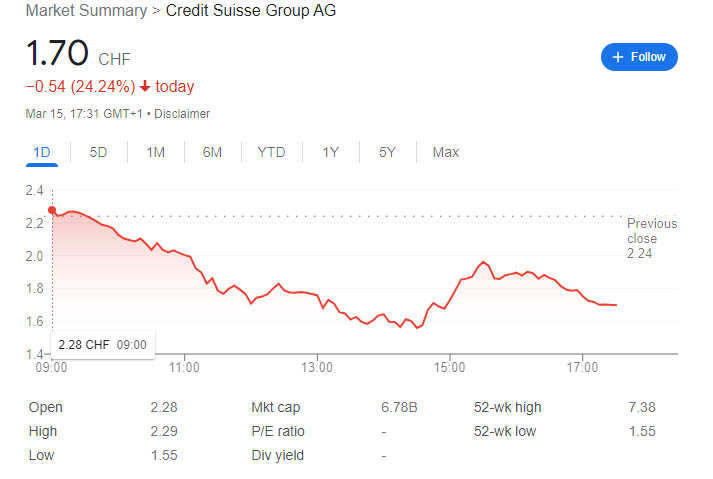Click the Previous close 2.24 label

[651, 239]
